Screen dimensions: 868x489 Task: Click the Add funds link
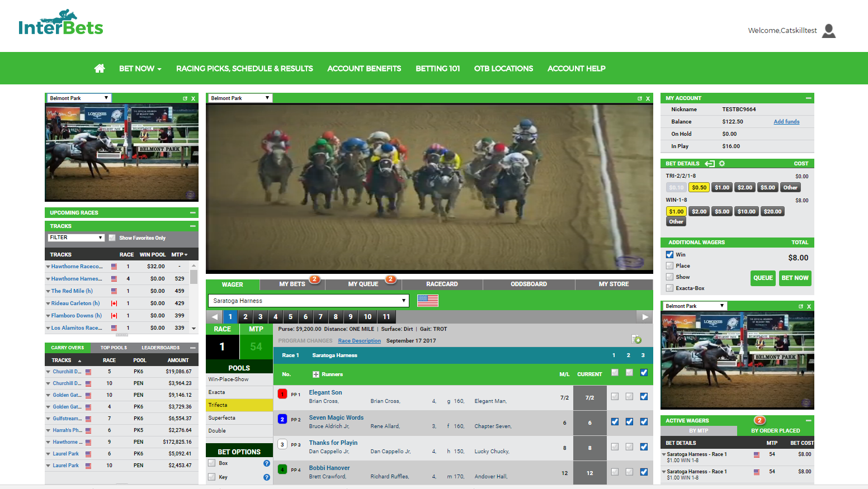[786, 122]
